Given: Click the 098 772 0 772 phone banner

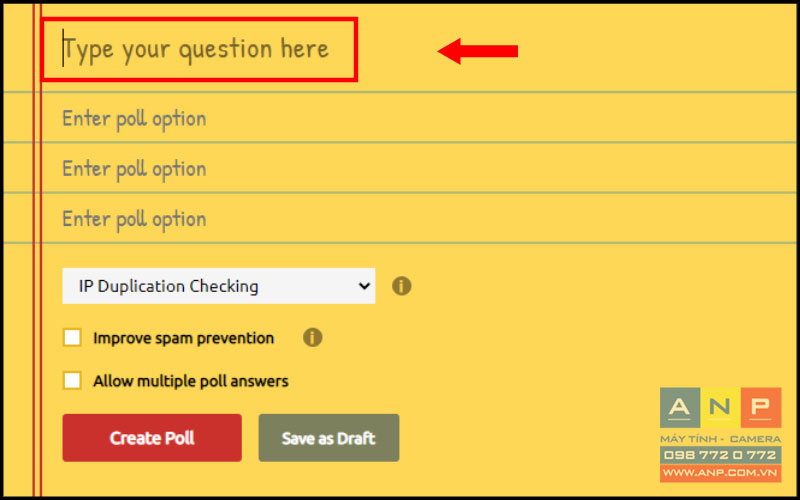Looking at the screenshot, I should pos(720,455).
